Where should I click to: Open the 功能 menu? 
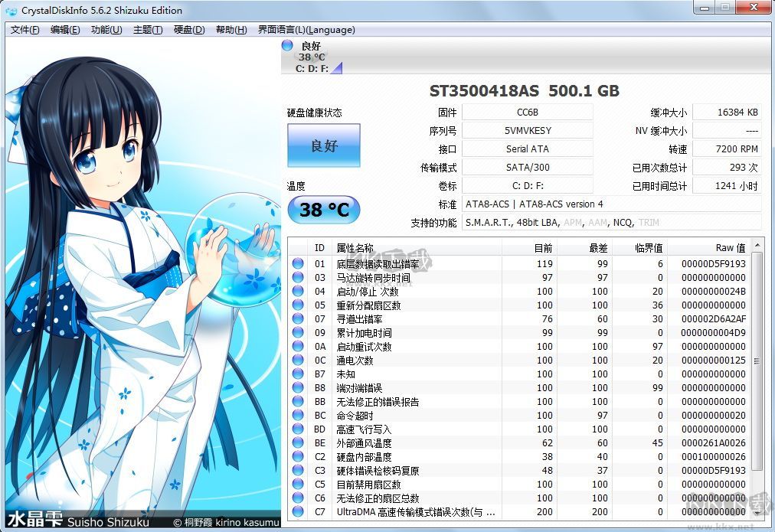(107, 29)
